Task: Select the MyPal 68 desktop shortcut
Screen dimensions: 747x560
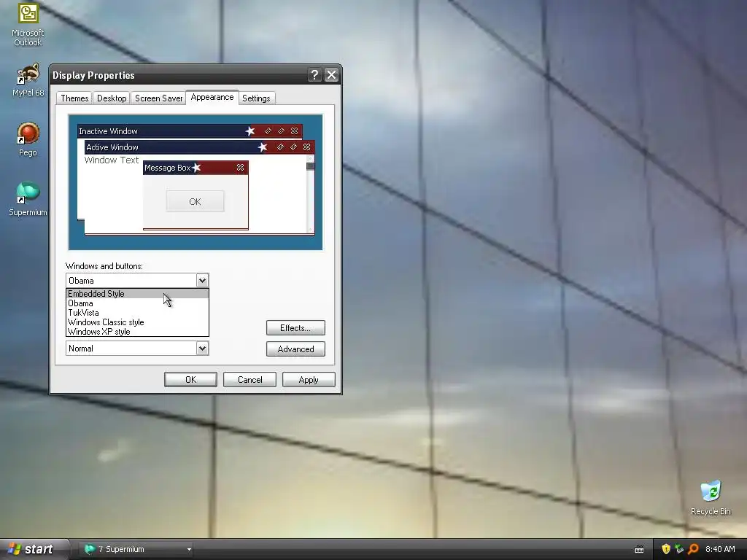Action: pos(28,80)
